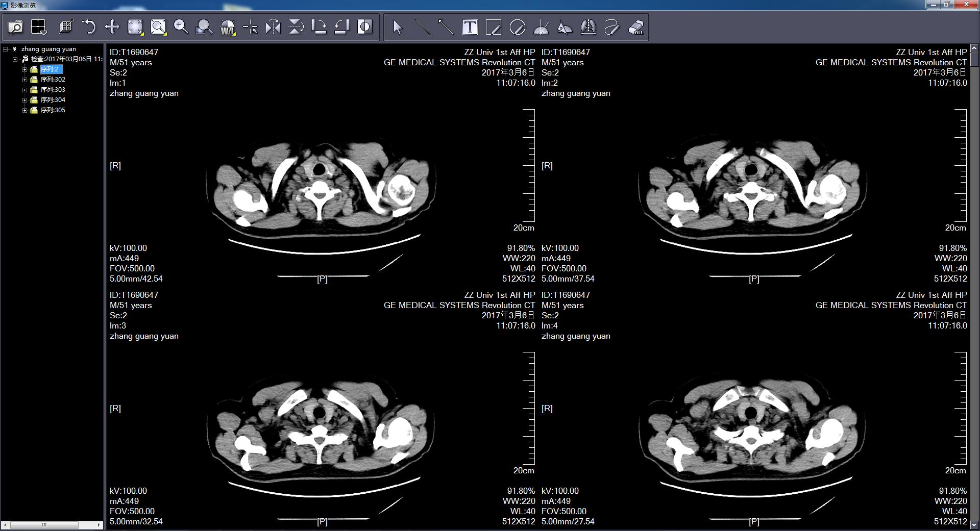Invert image grayscale

tap(365, 27)
